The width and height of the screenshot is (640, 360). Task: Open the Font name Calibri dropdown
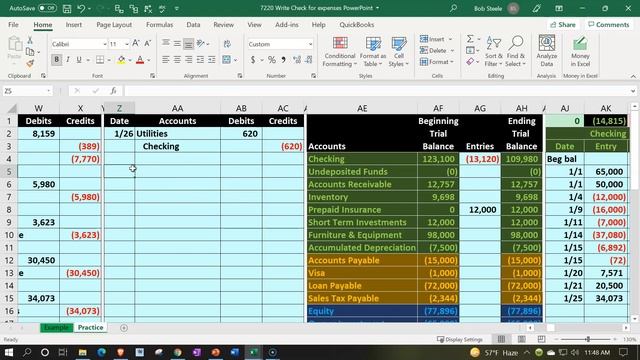pos(104,44)
